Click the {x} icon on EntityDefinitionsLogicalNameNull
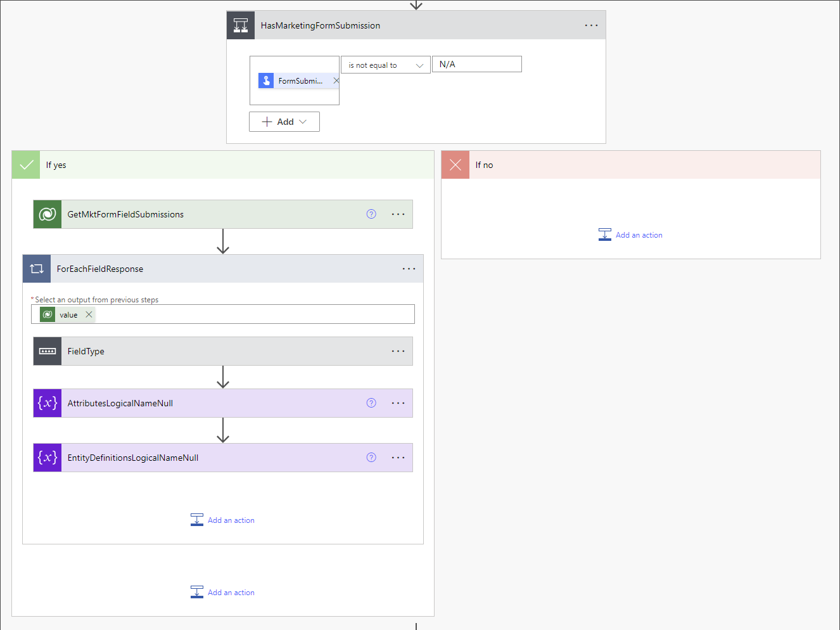The width and height of the screenshot is (840, 630). point(47,457)
